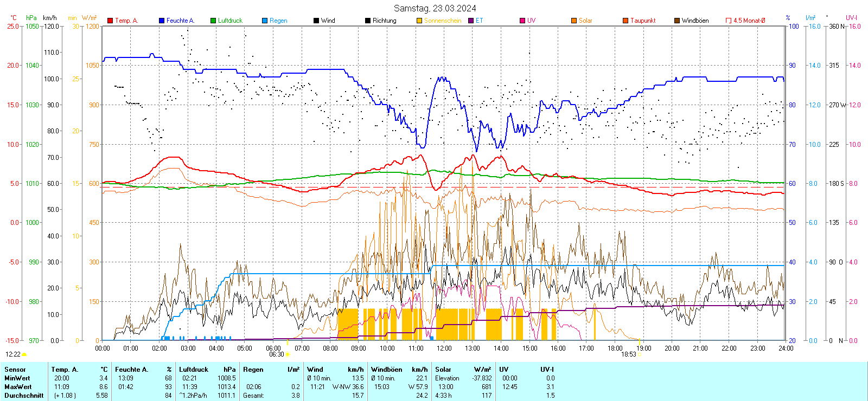Click the yellow Sonnenschein legend square

[x=419, y=21]
